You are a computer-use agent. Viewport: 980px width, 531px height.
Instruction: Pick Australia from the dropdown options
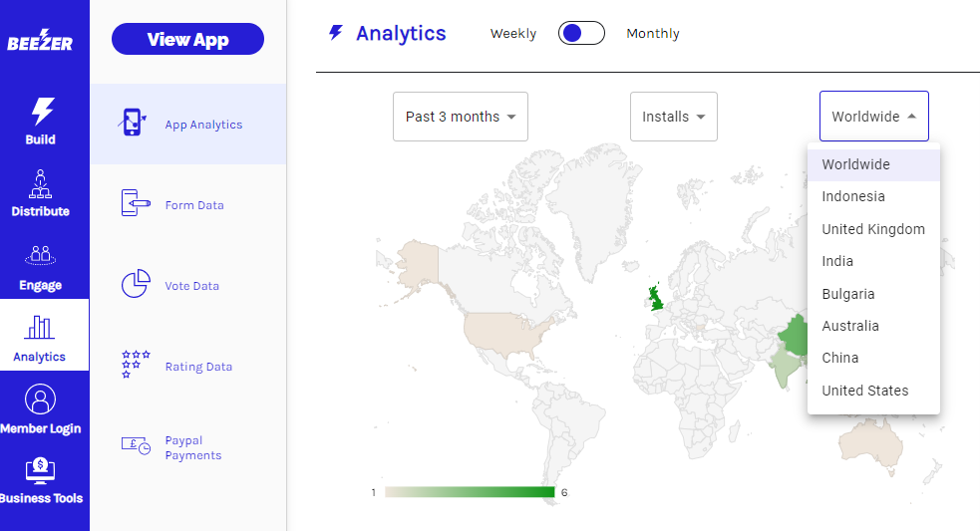[849, 326]
